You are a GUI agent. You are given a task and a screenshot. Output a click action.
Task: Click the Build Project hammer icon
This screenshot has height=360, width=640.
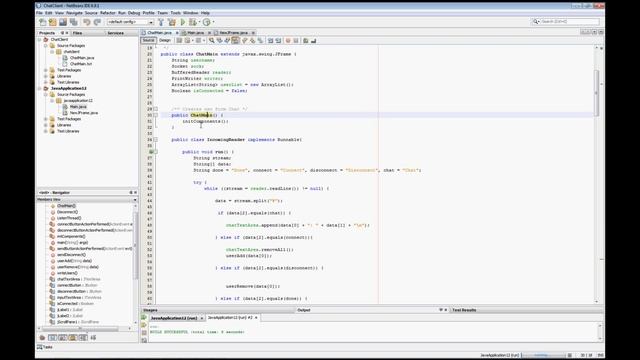(x=161, y=22)
